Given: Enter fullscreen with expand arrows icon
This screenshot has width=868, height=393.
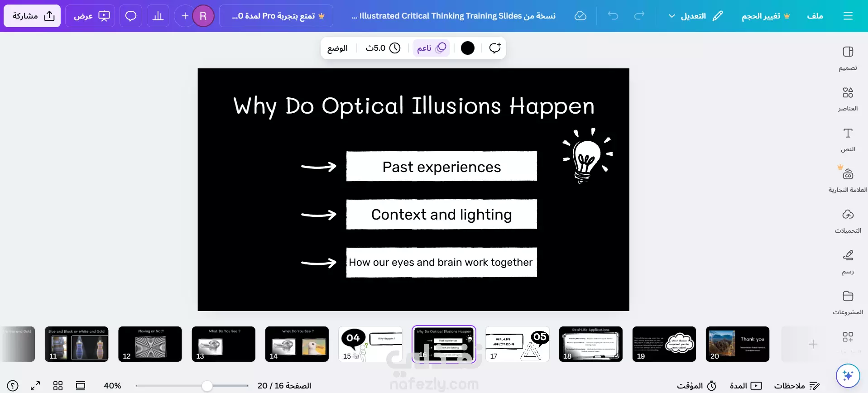Looking at the screenshot, I should pos(35,386).
